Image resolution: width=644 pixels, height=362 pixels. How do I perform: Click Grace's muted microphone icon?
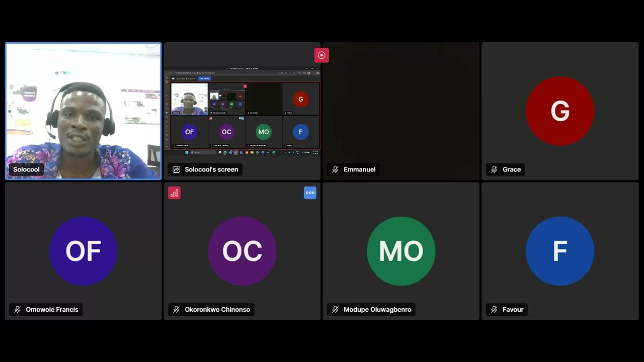coord(494,169)
